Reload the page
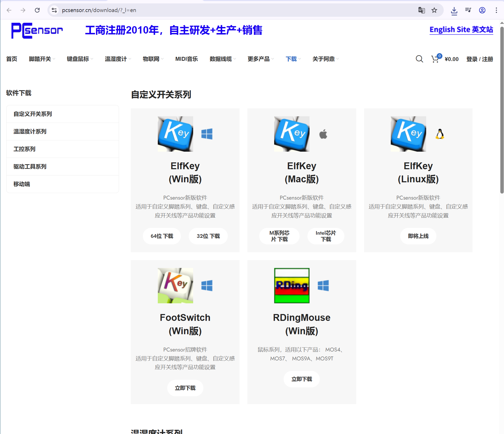 click(37, 10)
